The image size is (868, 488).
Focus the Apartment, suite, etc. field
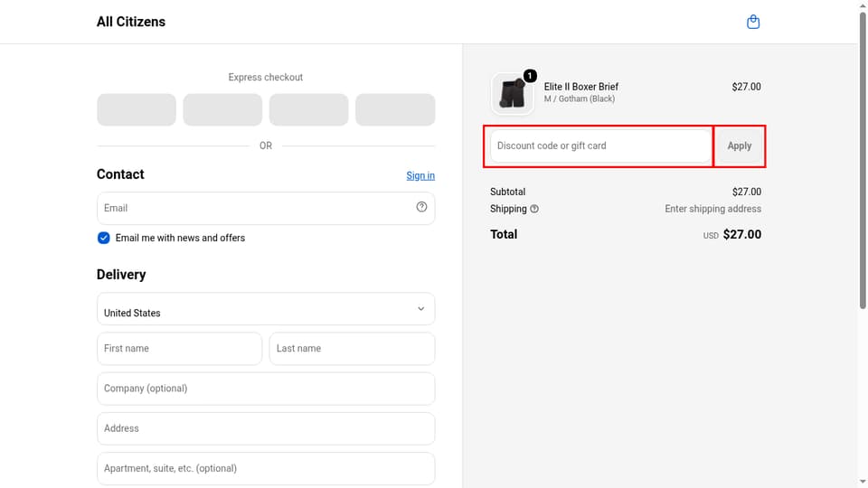(x=266, y=469)
